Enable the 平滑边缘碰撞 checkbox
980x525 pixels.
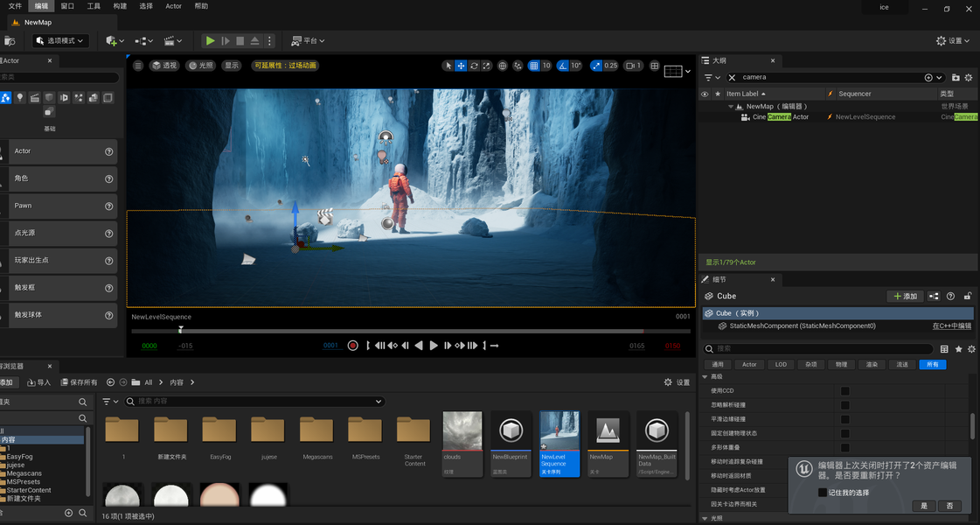tap(844, 419)
